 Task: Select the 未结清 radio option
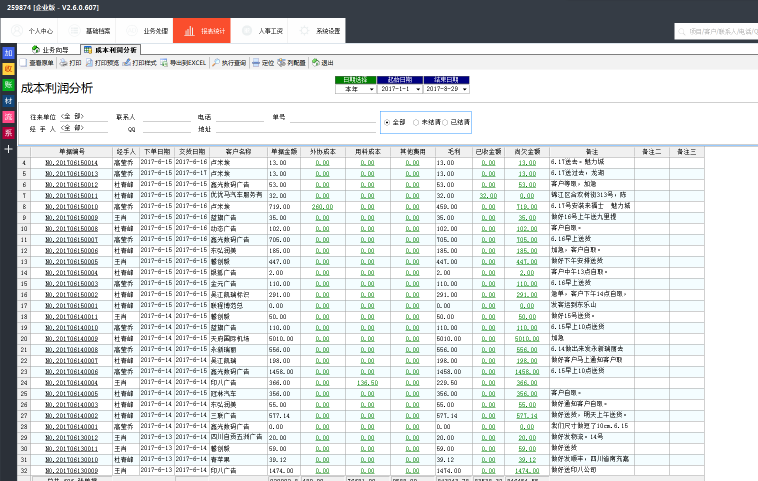[416, 122]
